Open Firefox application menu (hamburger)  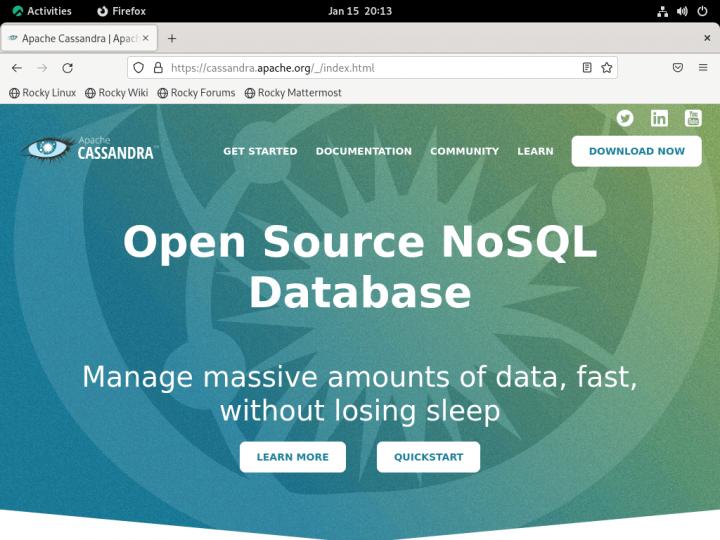703,68
